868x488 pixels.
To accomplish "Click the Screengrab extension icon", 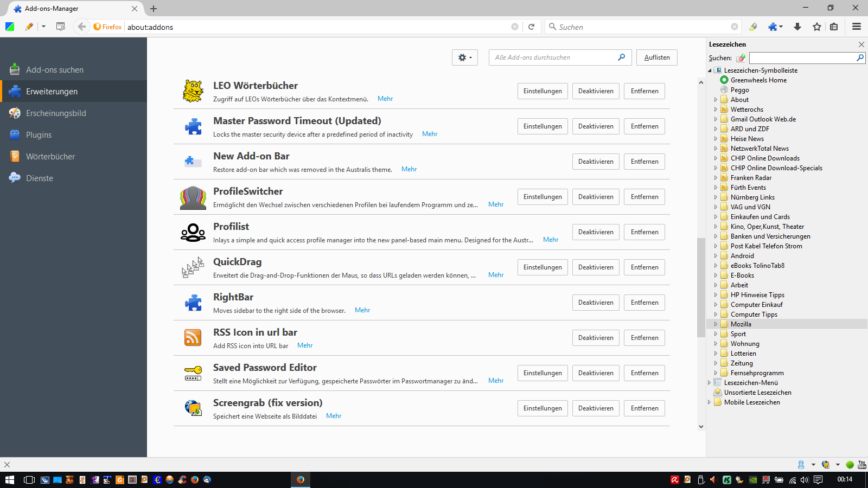I will pos(193,408).
